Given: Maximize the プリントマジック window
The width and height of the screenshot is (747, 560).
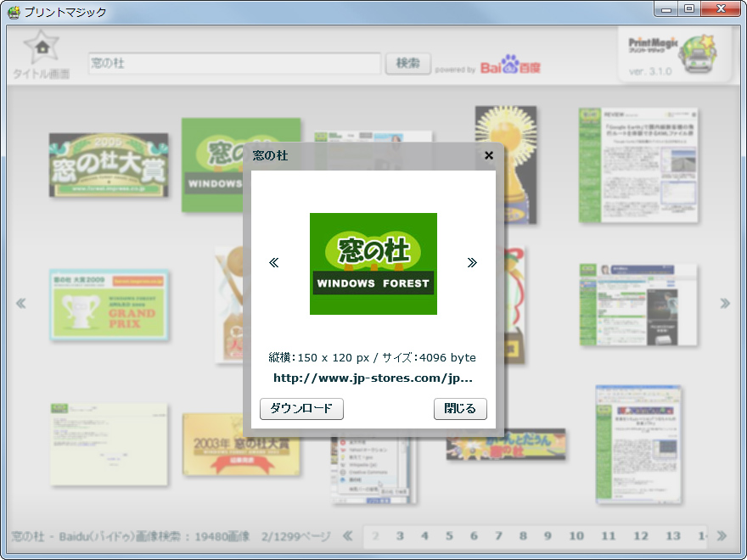Looking at the screenshot, I should [x=689, y=9].
